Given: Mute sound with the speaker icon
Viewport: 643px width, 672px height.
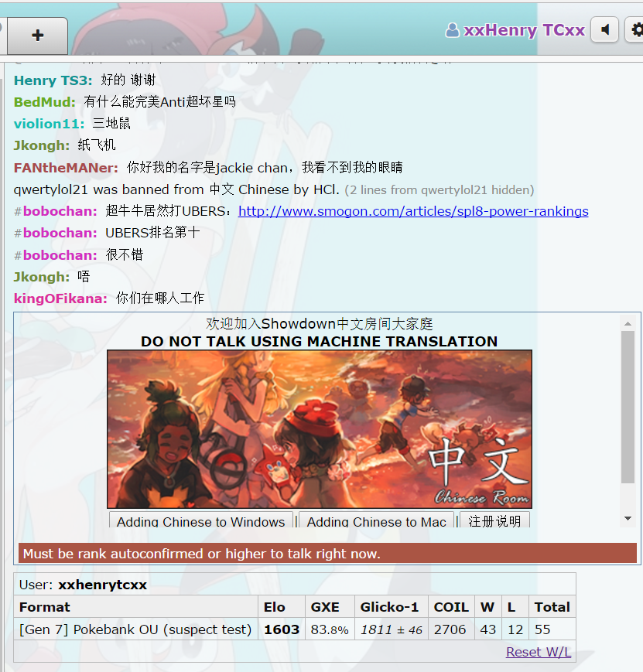Looking at the screenshot, I should pos(605,29).
